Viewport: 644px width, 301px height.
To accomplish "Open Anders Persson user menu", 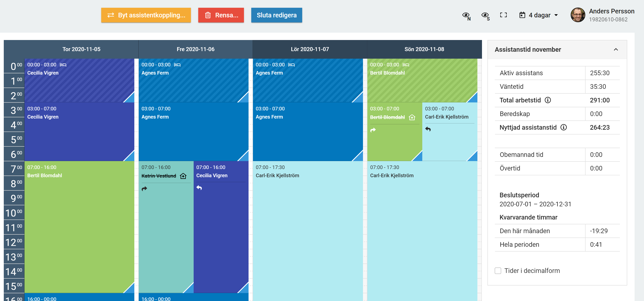I will 603,15.
